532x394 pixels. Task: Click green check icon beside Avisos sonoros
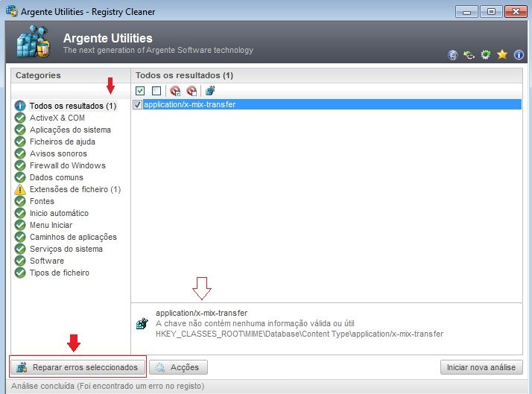coord(20,153)
